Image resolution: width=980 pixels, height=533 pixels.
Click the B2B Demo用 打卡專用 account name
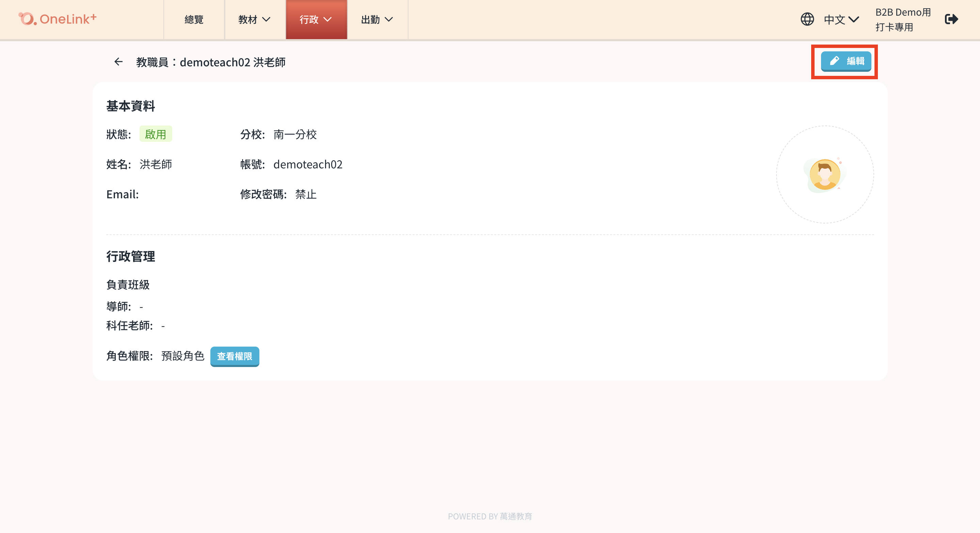pyautogui.click(x=903, y=19)
